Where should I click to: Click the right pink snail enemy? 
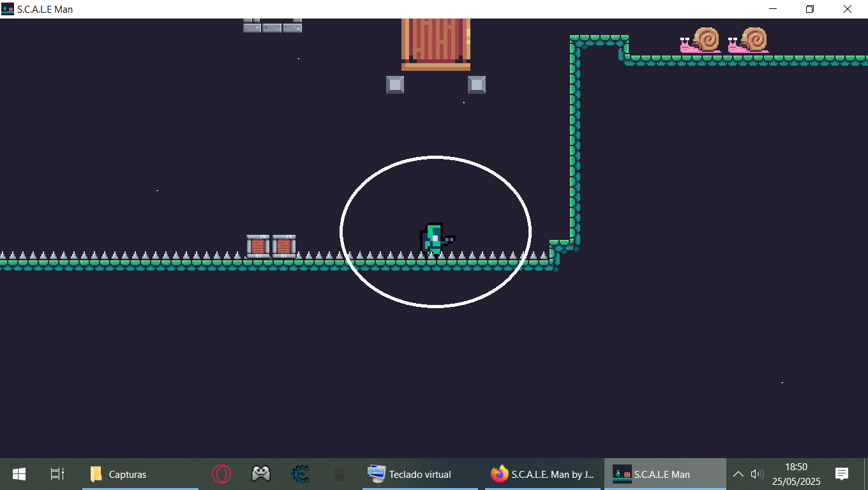click(x=749, y=40)
